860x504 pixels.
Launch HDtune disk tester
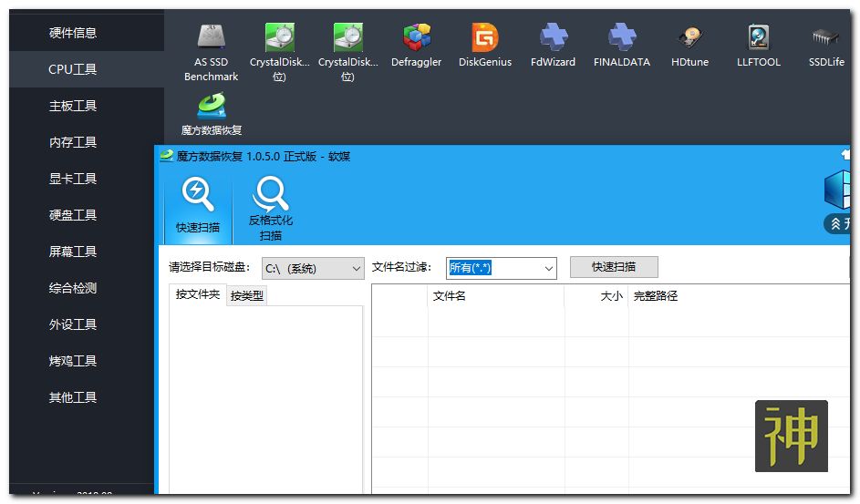pos(690,46)
